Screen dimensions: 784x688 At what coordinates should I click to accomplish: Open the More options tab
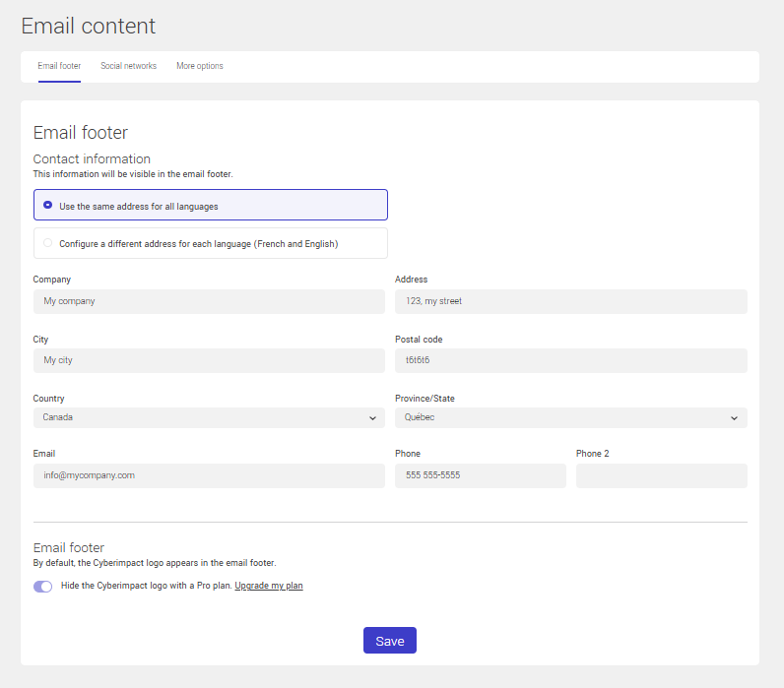click(200, 66)
